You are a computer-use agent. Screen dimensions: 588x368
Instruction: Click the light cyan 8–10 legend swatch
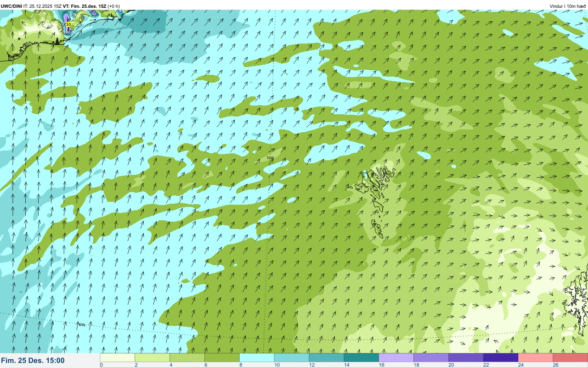(257, 357)
